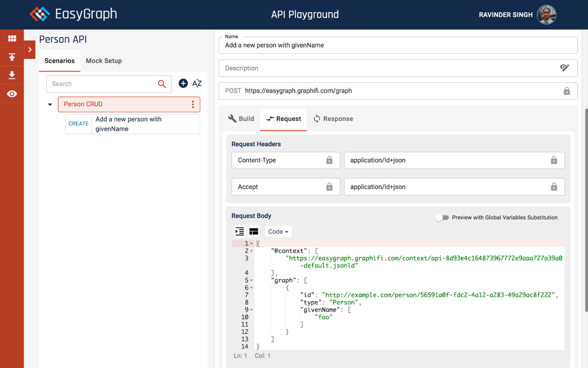Open the Code mode dropdown
Screen dimensions: 588x368
[x=278, y=232]
